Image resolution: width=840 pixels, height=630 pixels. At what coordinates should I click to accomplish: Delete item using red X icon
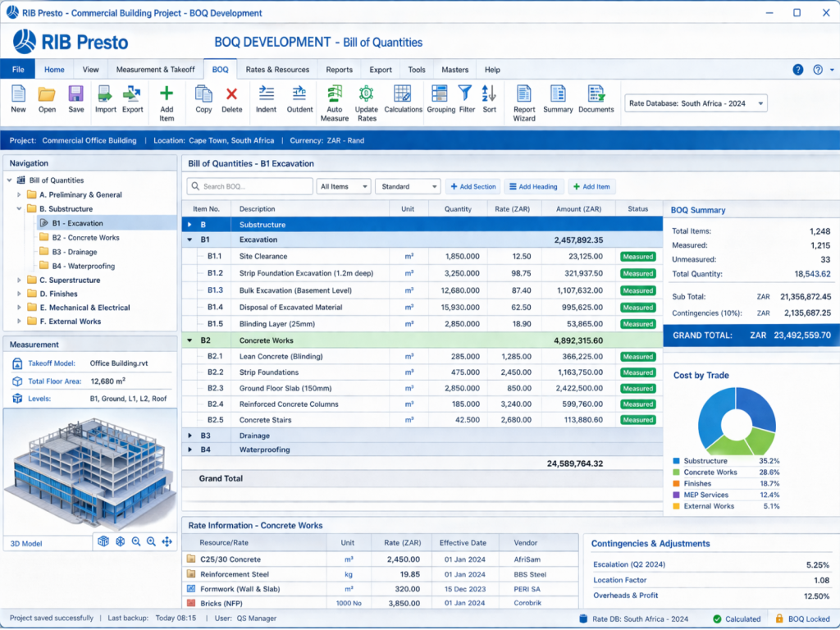click(x=231, y=94)
